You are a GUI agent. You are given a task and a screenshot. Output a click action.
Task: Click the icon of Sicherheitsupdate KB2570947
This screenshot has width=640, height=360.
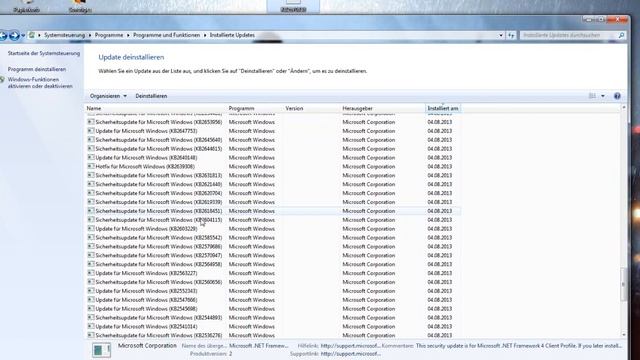coord(91,255)
